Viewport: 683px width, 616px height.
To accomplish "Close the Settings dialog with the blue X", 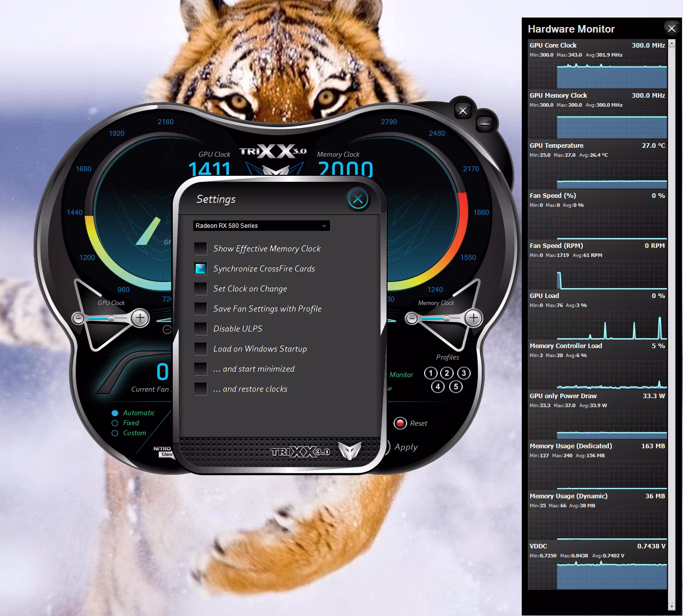I will point(358,199).
